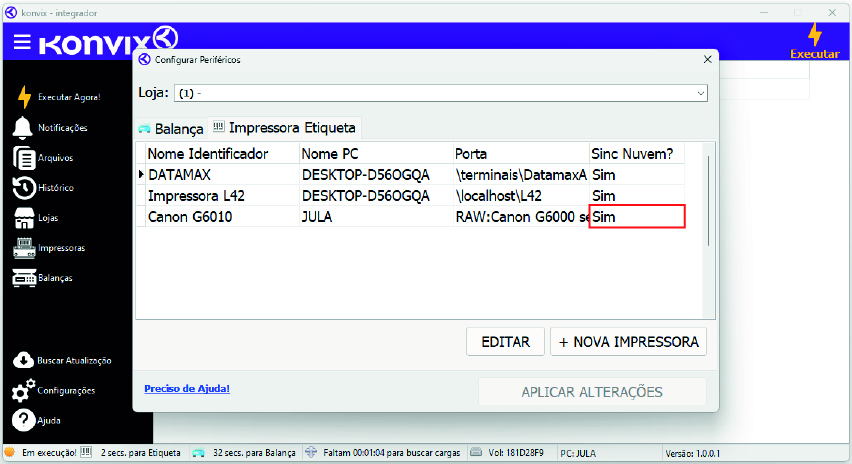Close the konvix integrador window
This screenshot has height=464, width=852.
pyautogui.click(x=832, y=12)
